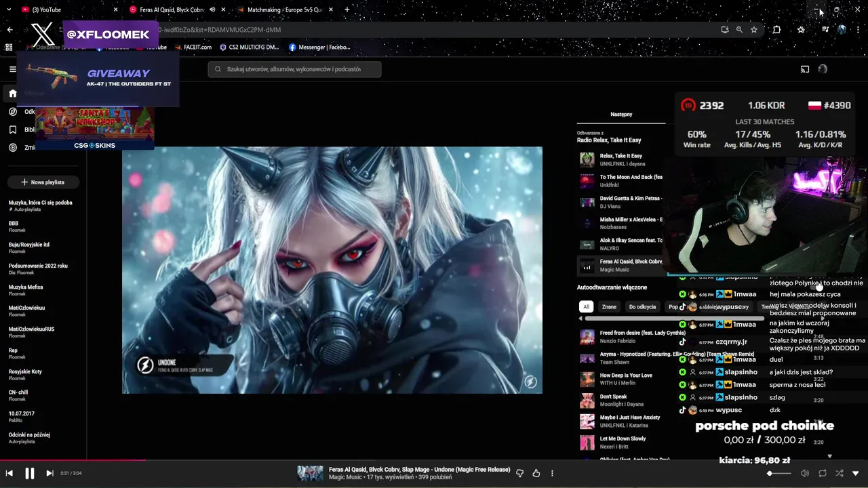Screen dimensions: 868x488
Task: Skip to the previous track
Action: [9, 473]
